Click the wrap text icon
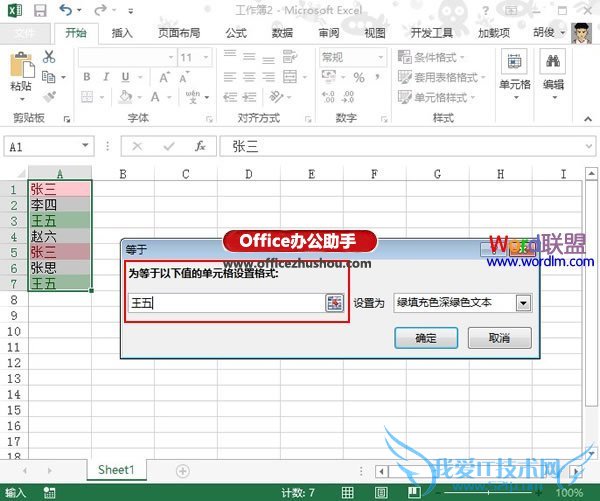600x501 pixels. [x=290, y=57]
